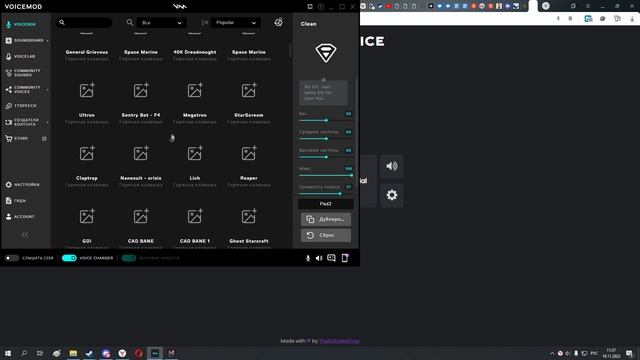Select the Sentry Bot - F4 voice icon

(x=141, y=90)
